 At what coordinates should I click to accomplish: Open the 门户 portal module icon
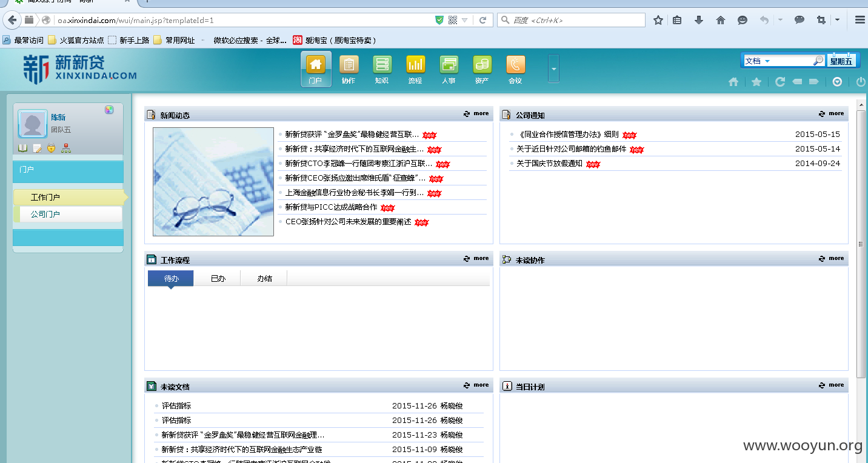(316, 69)
